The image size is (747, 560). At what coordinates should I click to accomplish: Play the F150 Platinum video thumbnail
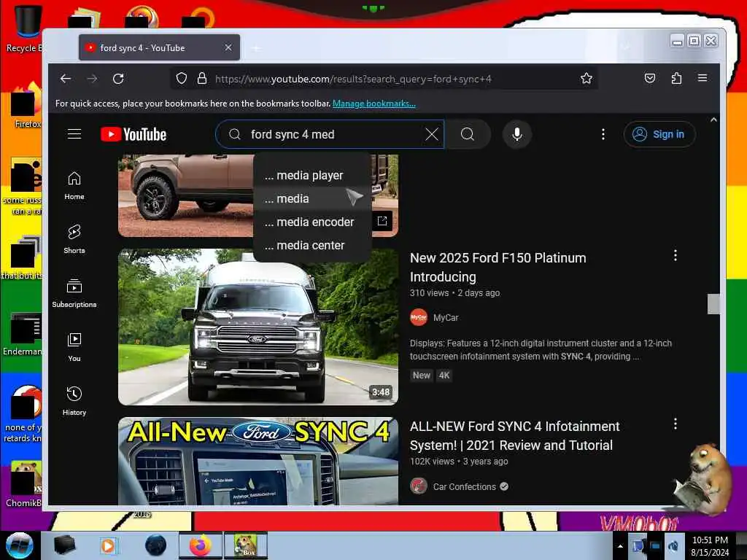[x=258, y=327]
